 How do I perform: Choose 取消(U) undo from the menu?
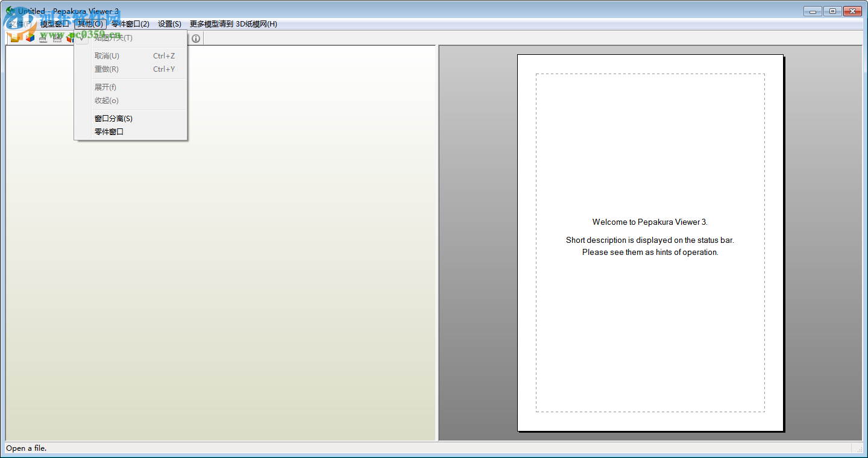[131, 56]
